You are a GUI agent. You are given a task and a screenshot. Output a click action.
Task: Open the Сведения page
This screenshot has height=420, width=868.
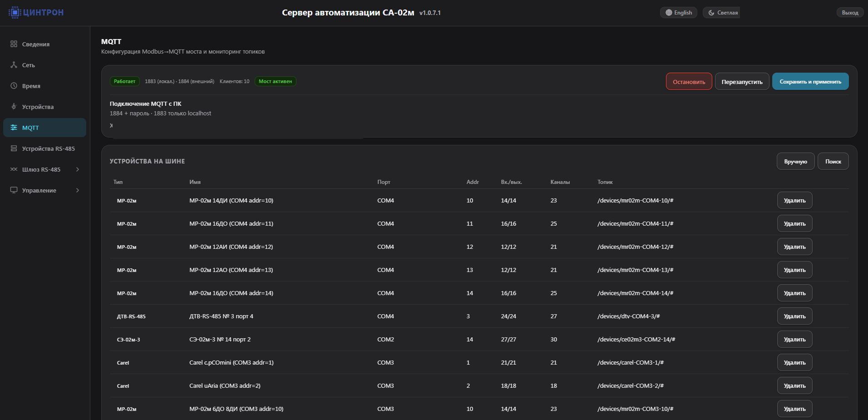coord(44,44)
